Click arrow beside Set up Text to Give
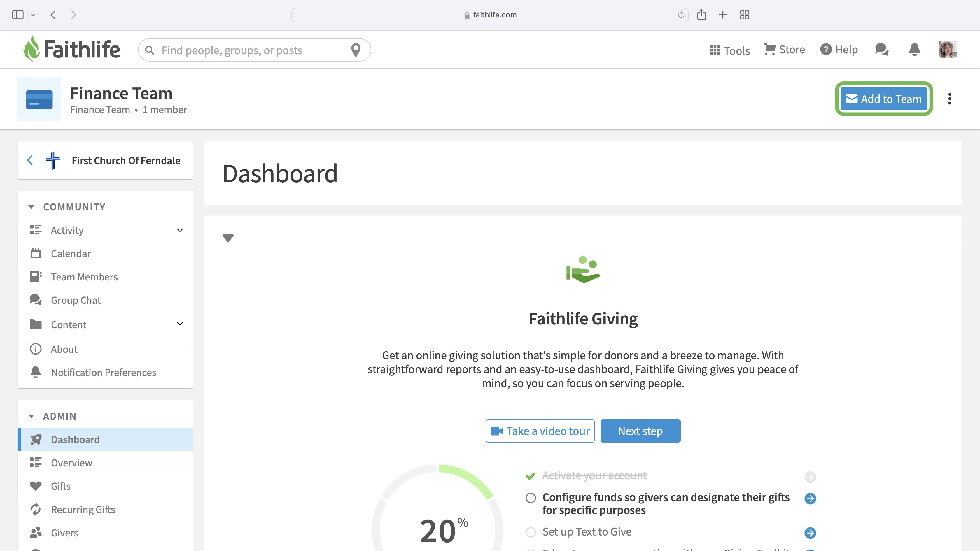Viewport: 980px width, 551px height. 810,533
